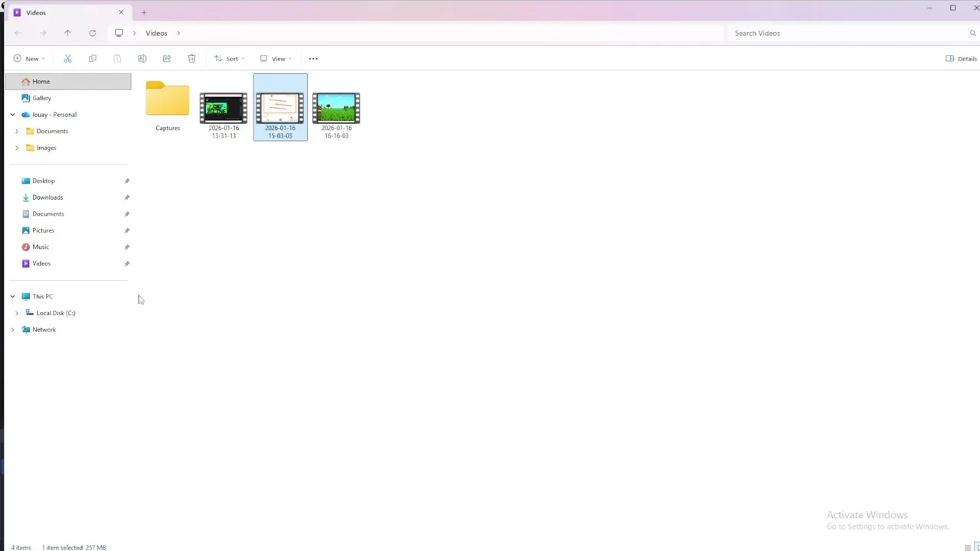The height and width of the screenshot is (551, 980).
Task: Click the Cut scissors icon
Action: point(67,58)
